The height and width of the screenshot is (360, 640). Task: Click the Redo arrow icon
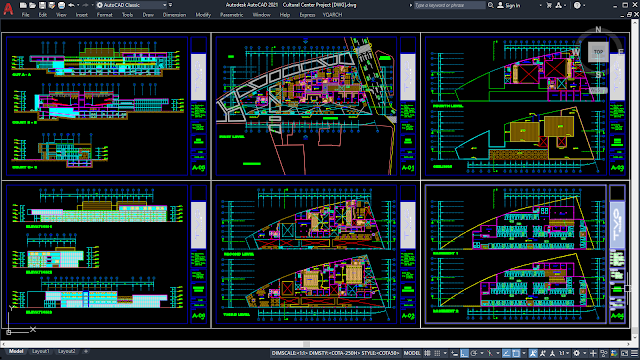(85, 5)
